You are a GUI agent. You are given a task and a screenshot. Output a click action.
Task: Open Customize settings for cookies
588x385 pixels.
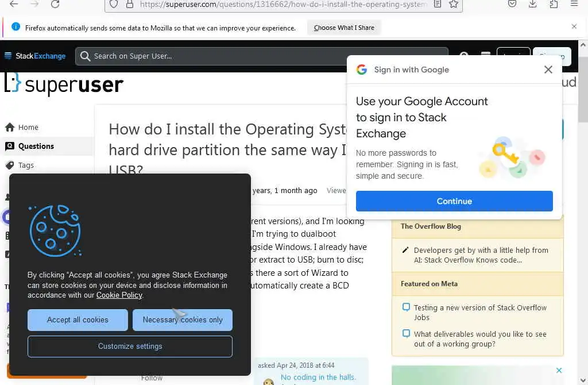(x=130, y=346)
